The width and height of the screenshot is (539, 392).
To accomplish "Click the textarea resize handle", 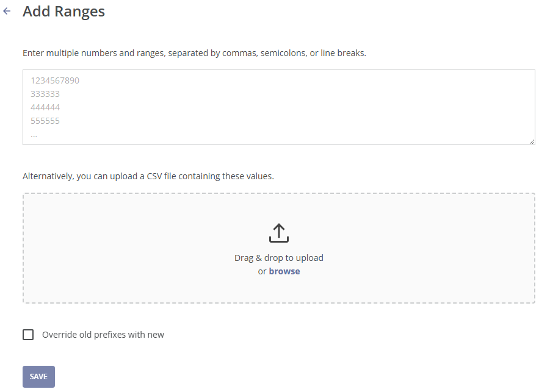I will coord(531,141).
